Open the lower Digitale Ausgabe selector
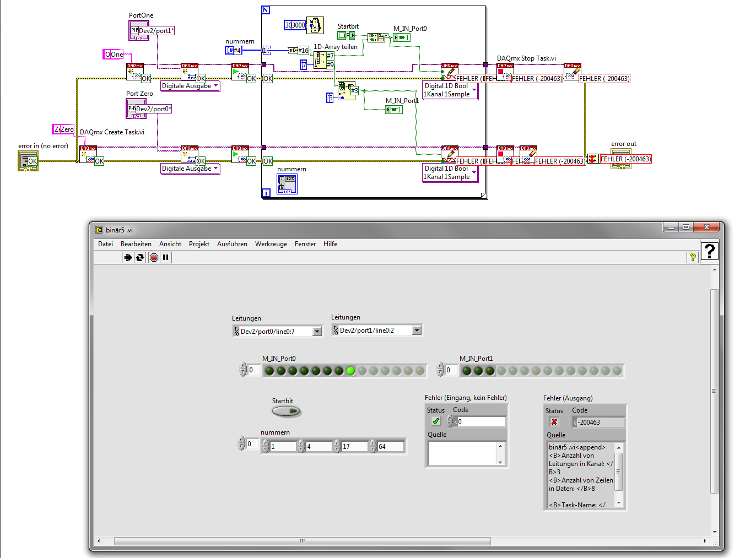Viewport: 756px width, 558px height. pyautogui.click(x=190, y=169)
